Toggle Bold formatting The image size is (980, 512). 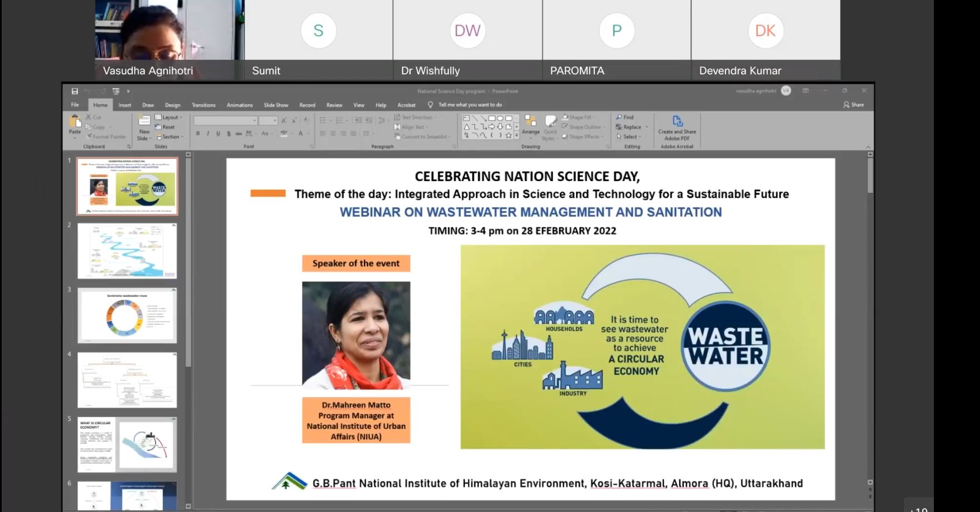198,133
